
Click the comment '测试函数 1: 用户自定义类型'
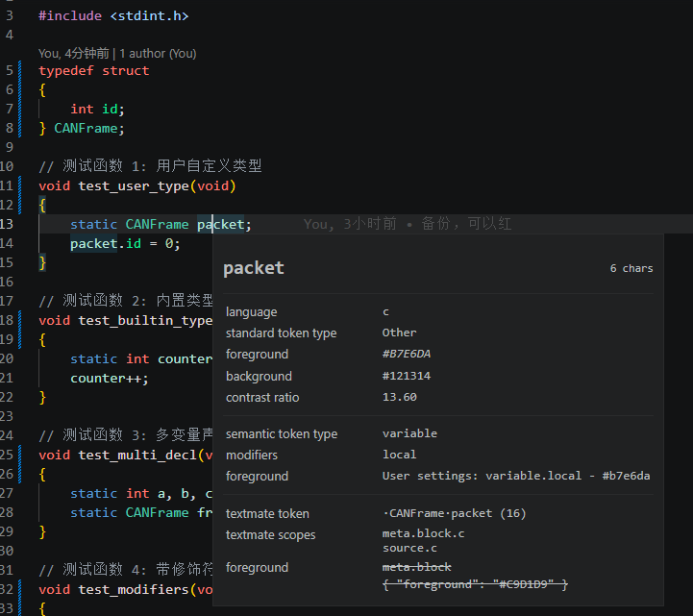click(150, 166)
